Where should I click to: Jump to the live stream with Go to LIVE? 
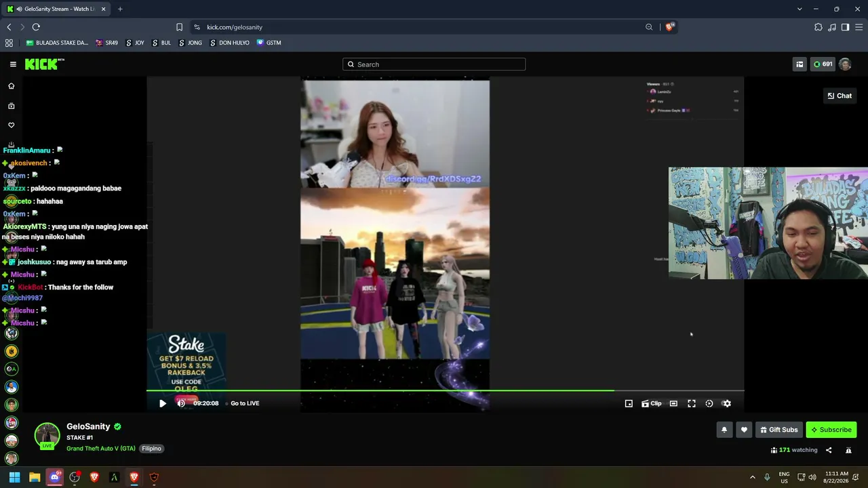click(x=245, y=403)
